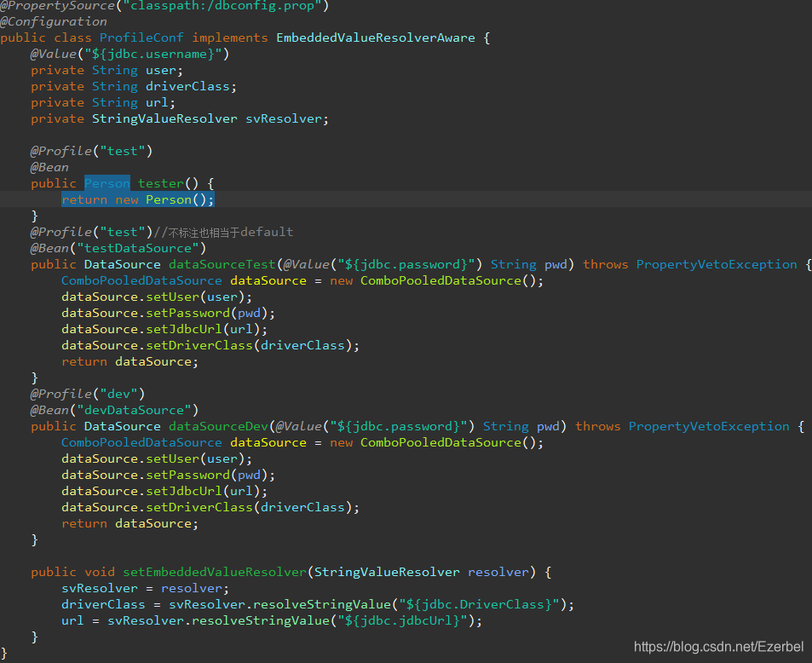The width and height of the screenshot is (812, 663).
Task: Select the dataSourceDev method name
Action: click(x=218, y=426)
